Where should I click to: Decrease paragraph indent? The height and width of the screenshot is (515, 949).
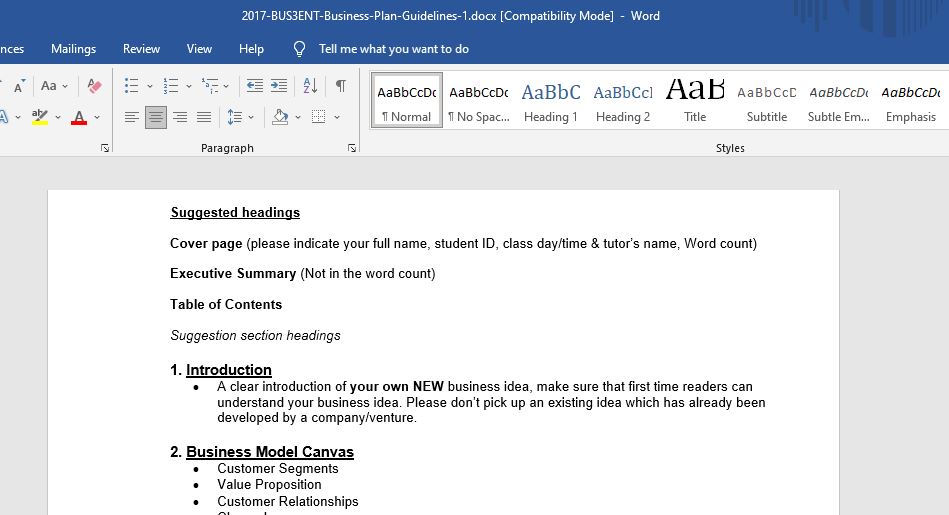click(x=255, y=86)
